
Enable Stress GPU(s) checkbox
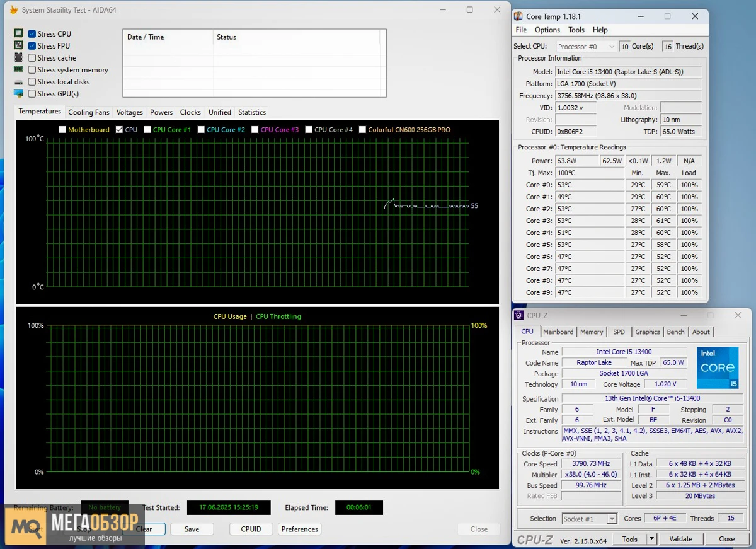(32, 94)
